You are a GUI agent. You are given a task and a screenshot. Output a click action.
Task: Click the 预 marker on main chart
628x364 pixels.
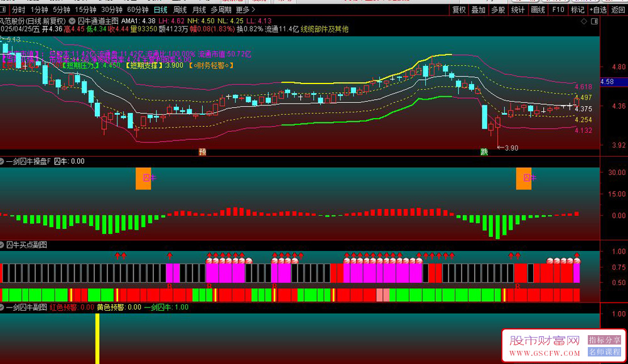[203, 152]
